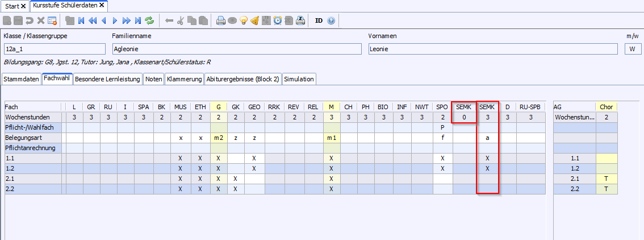Screen dimensions: 644x240
Task: Jump to last record navigation icon
Action: (138, 20)
